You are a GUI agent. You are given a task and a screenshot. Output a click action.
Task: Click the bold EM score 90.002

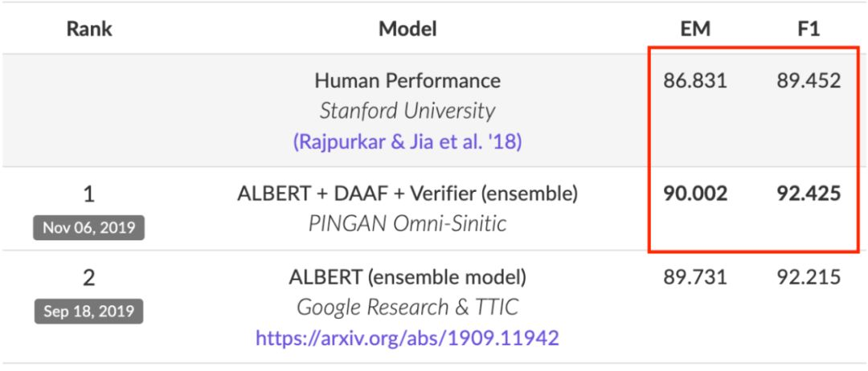click(x=695, y=194)
